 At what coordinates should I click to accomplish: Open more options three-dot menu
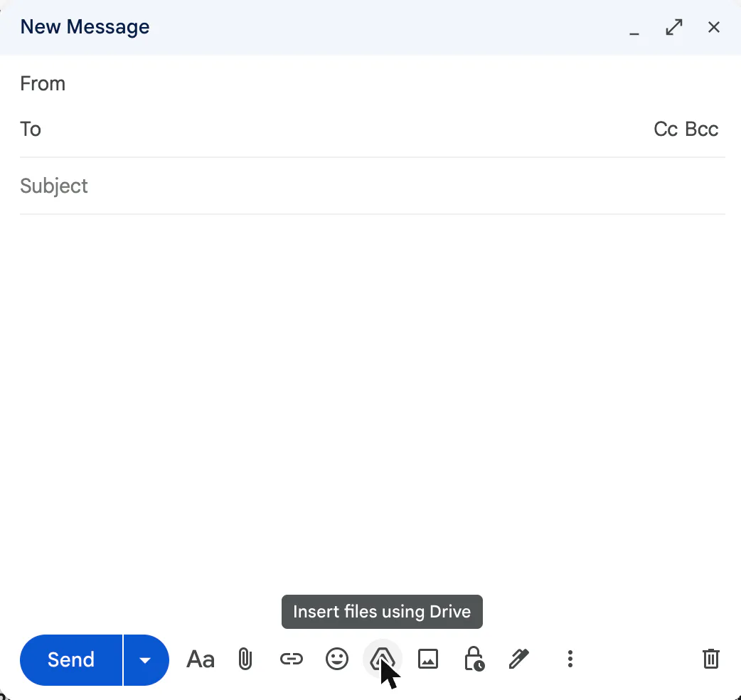click(570, 659)
